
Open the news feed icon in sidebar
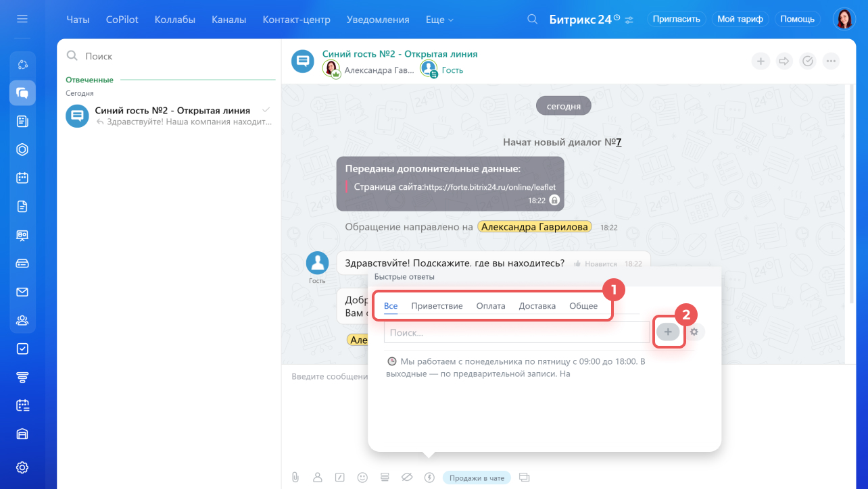pos(22,122)
